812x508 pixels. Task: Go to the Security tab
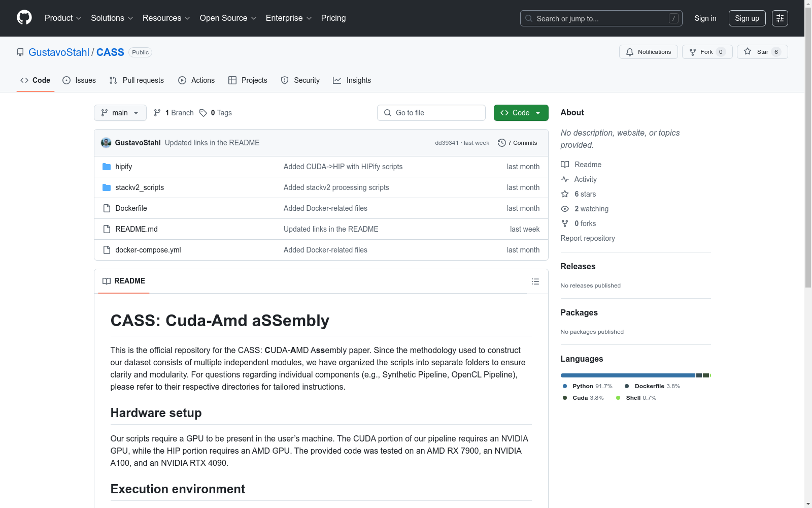point(300,80)
